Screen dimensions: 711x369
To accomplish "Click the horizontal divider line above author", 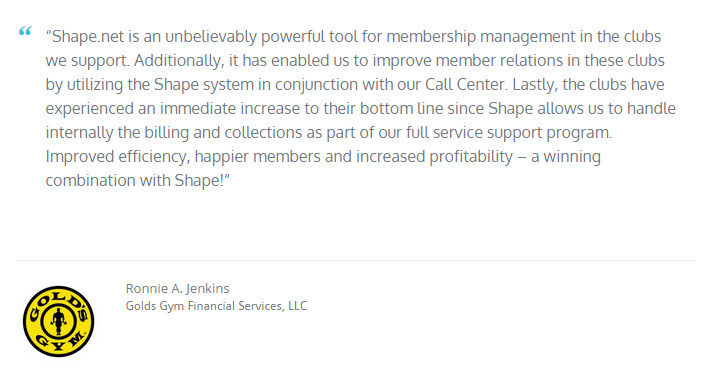I will point(356,260).
